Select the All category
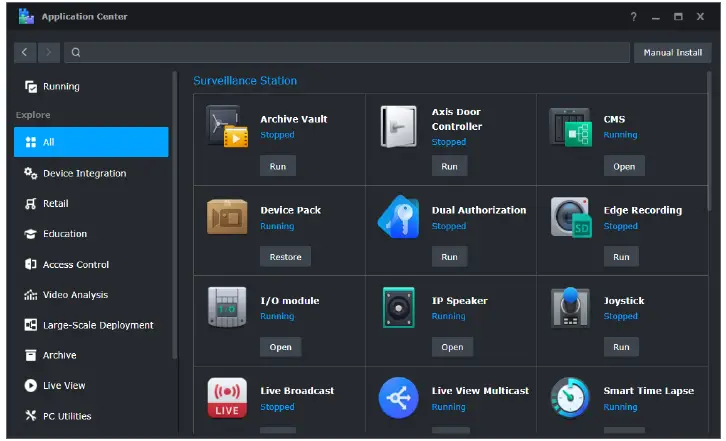 pos(91,142)
